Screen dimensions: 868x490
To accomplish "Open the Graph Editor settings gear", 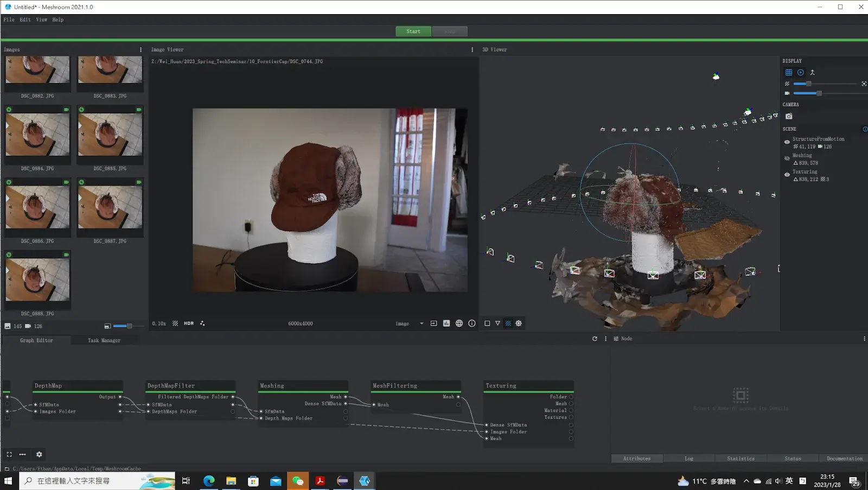I will coord(39,455).
